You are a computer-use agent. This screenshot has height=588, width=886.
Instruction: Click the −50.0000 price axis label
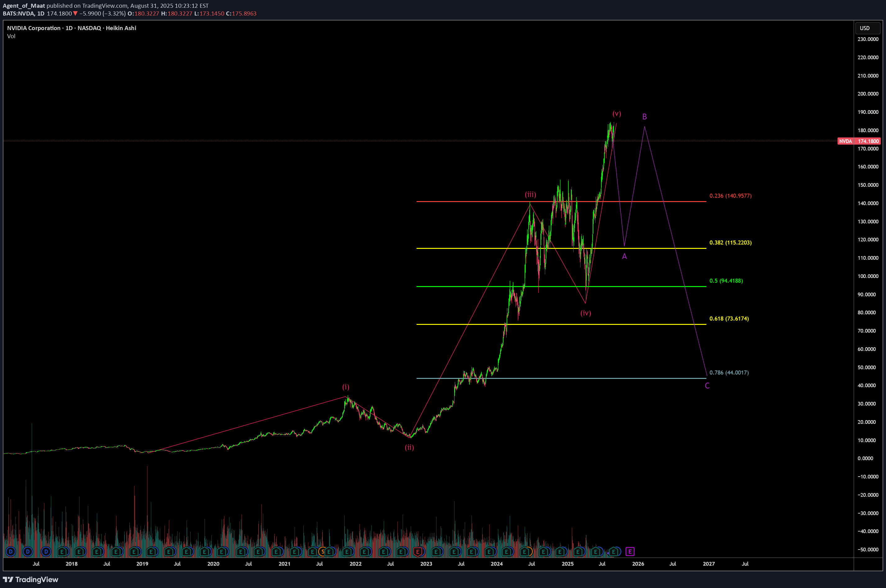click(x=868, y=550)
